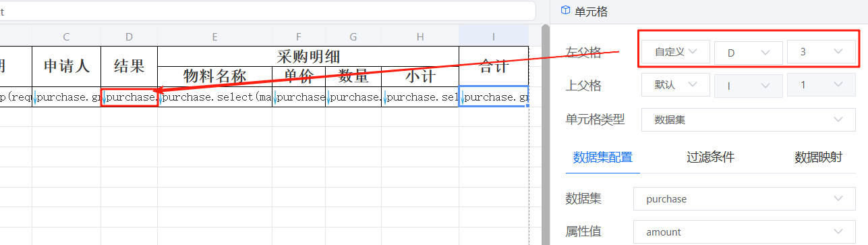This screenshot has width=868, height=245.
Task: Switch to the 数据集配置 tab
Action: click(x=603, y=158)
